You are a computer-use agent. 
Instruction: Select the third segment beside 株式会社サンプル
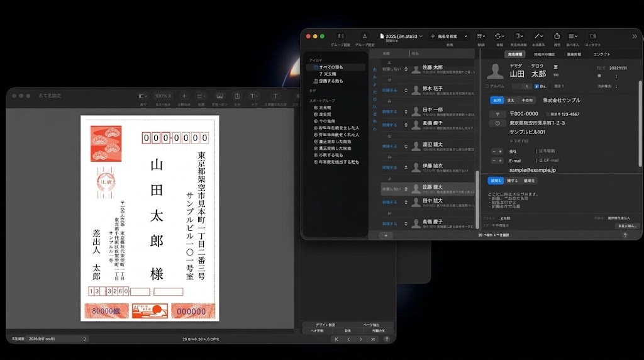[527, 100]
